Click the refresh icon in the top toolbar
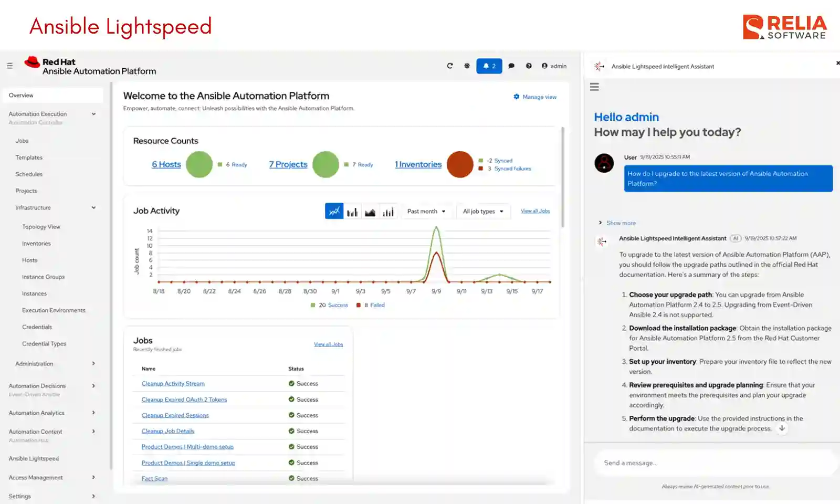The image size is (840, 504). point(450,66)
